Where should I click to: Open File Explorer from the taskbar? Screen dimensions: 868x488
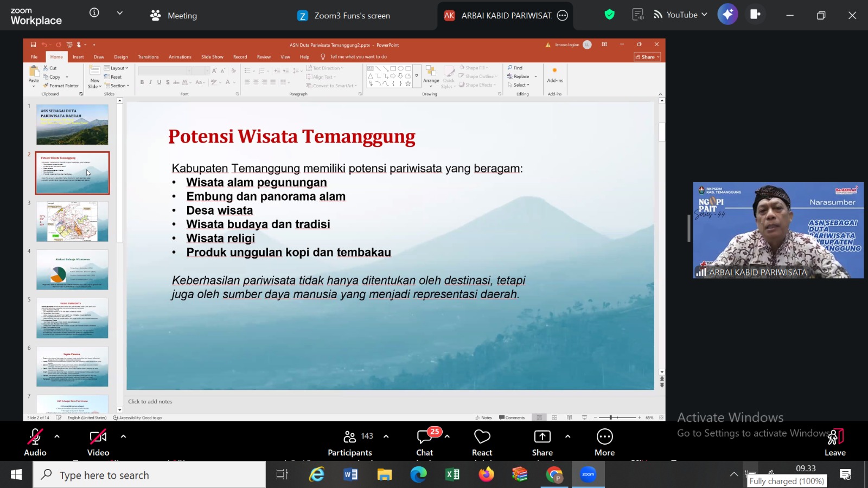click(x=385, y=475)
